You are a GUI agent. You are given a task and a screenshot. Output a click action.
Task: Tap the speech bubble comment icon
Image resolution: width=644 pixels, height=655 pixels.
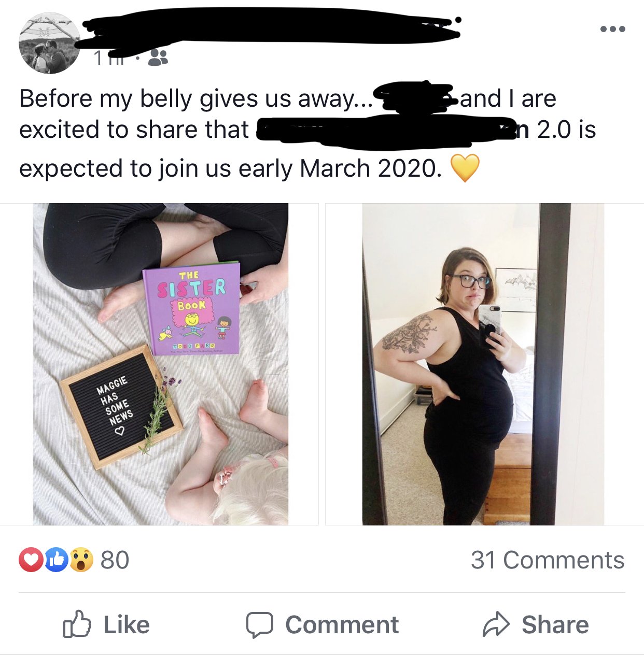coord(259,625)
